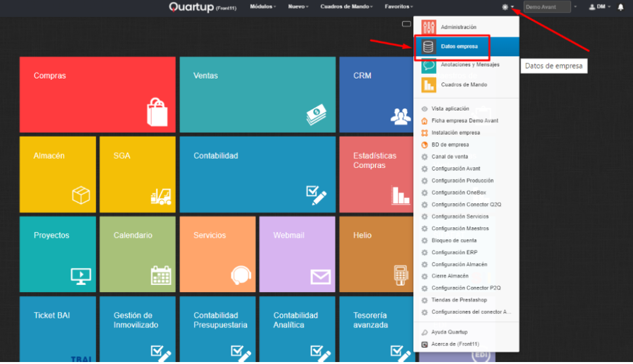The image size is (633, 364).
Task: Toggle the settings gear dropdown
Action: point(507,7)
